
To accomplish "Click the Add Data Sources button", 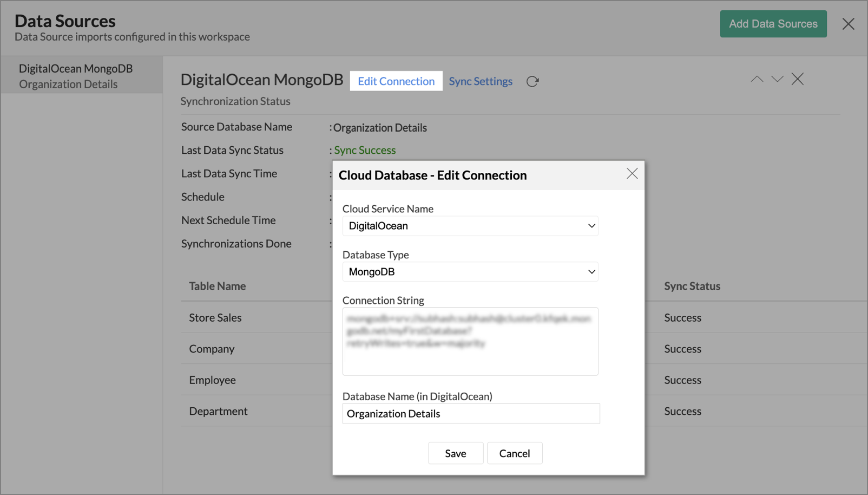I will 773,24.
